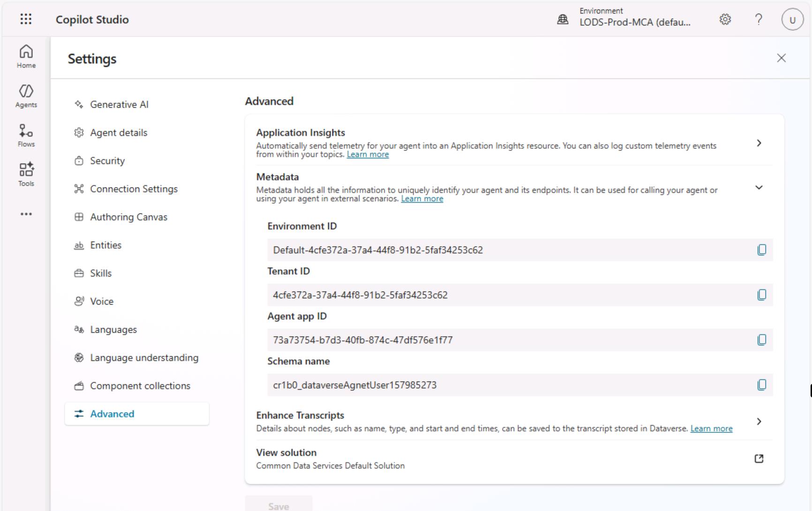
Task: Open View solution external link
Action: (759, 458)
